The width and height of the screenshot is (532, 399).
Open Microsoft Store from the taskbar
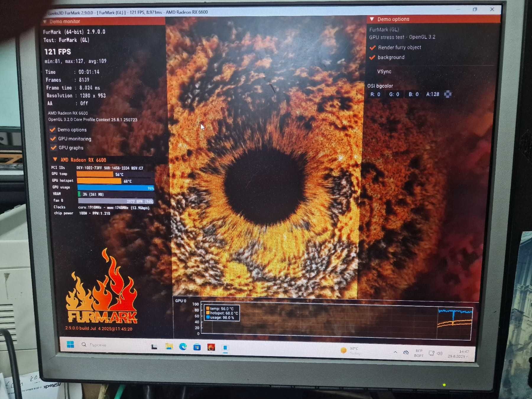(197, 347)
